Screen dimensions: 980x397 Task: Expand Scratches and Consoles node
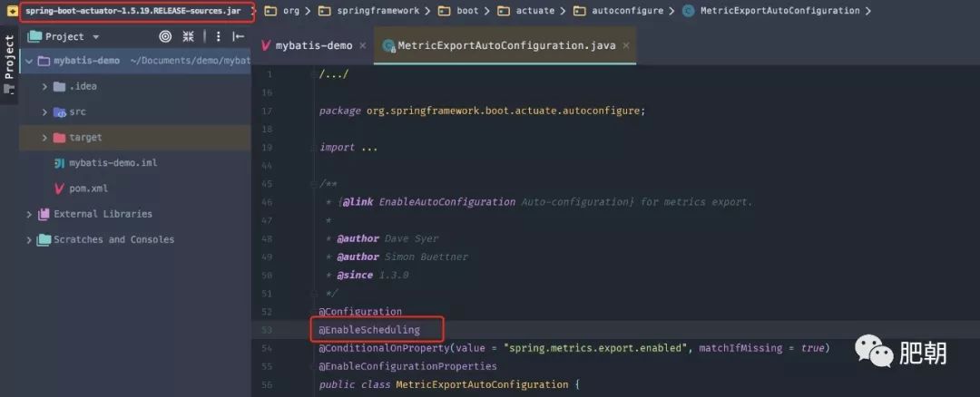point(29,239)
